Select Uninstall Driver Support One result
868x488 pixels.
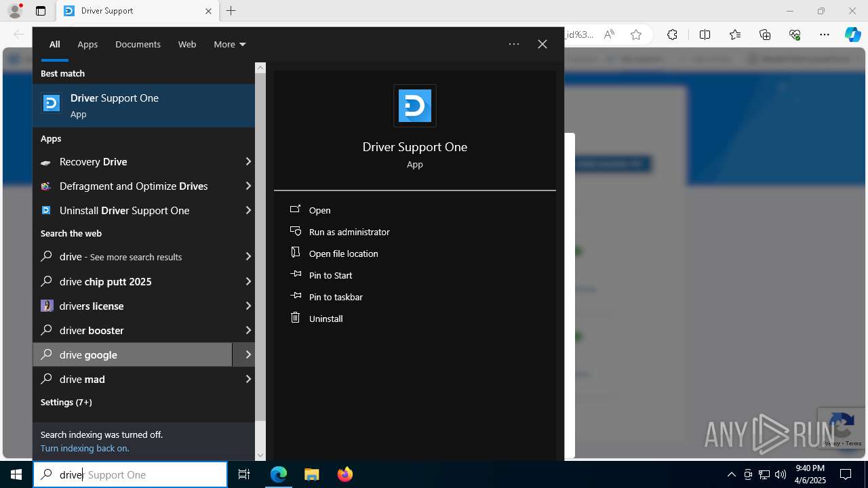(x=133, y=210)
